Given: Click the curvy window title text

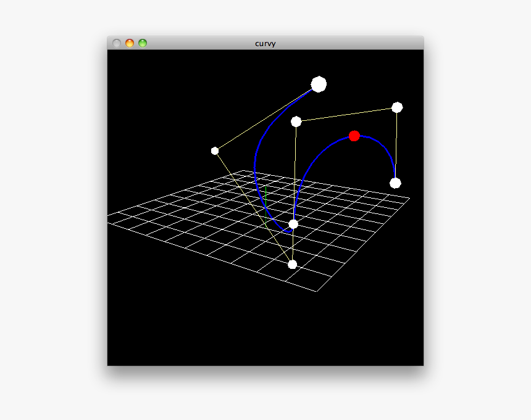Looking at the screenshot, I should (265, 43).
